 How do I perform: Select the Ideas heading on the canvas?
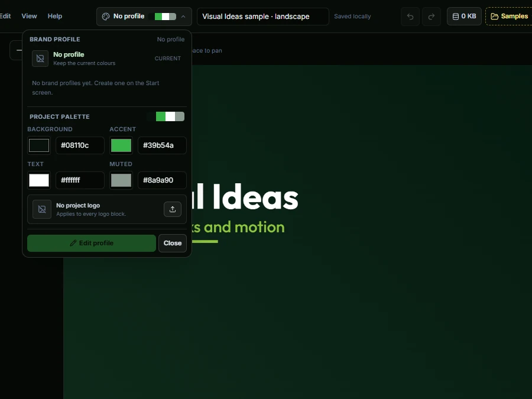click(x=255, y=197)
